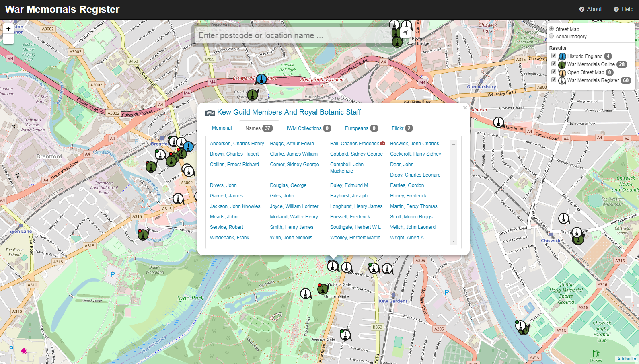The image size is (639, 364).
Task: Select Aerial Imagery base layer
Action: (552, 36)
